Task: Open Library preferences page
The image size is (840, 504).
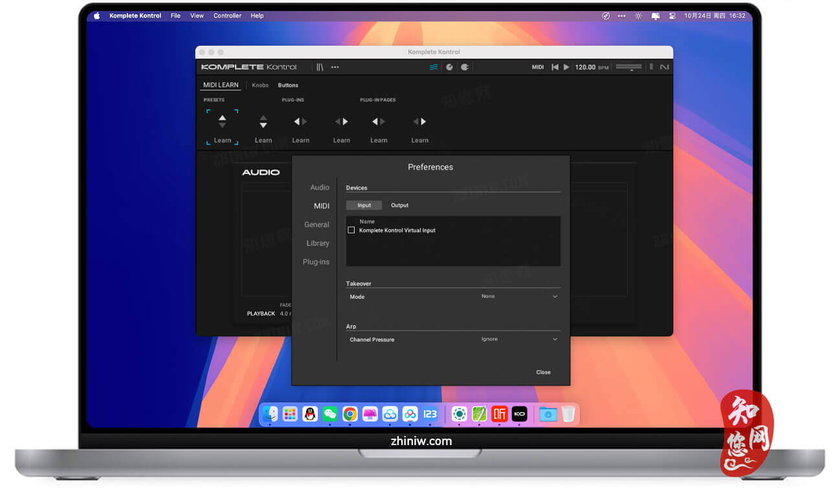Action: [x=318, y=243]
